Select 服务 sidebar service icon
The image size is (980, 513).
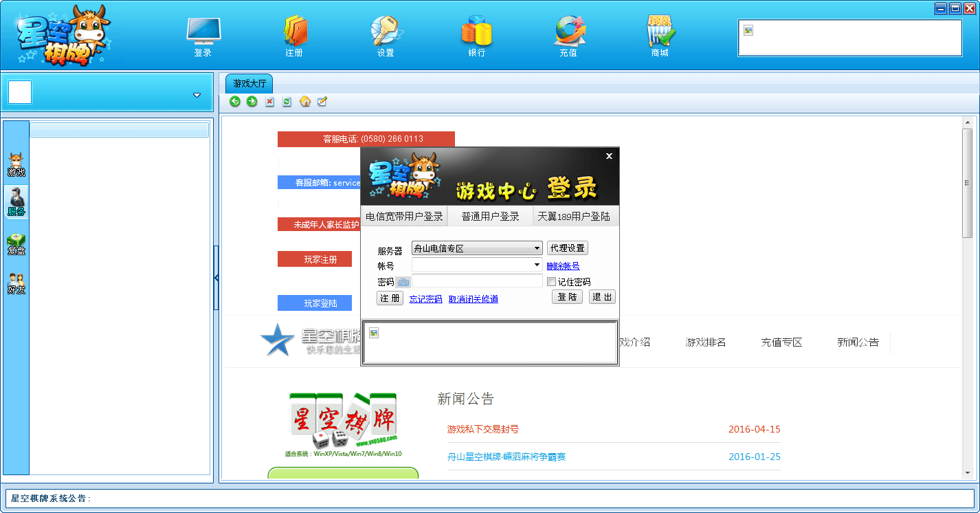(x=16, y=203)
